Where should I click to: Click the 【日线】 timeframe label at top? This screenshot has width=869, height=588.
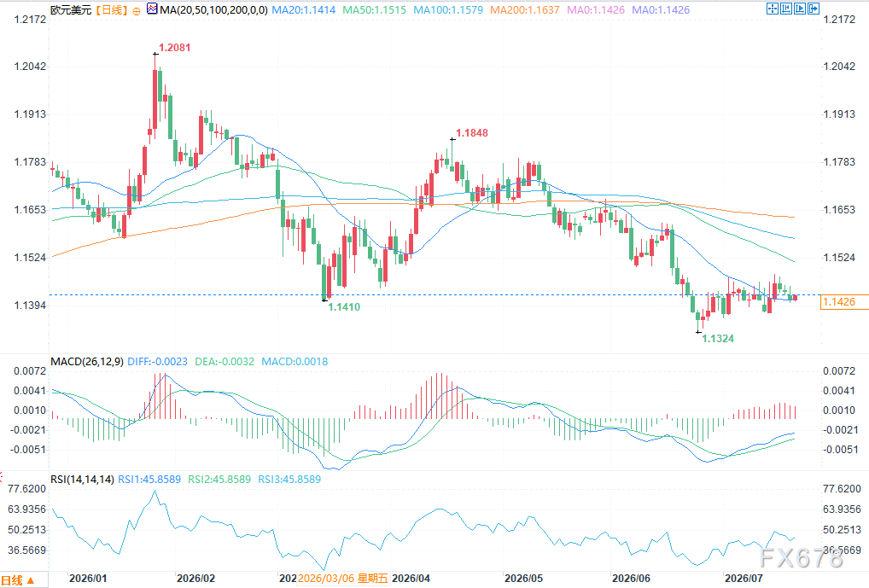tap(111, 10)
